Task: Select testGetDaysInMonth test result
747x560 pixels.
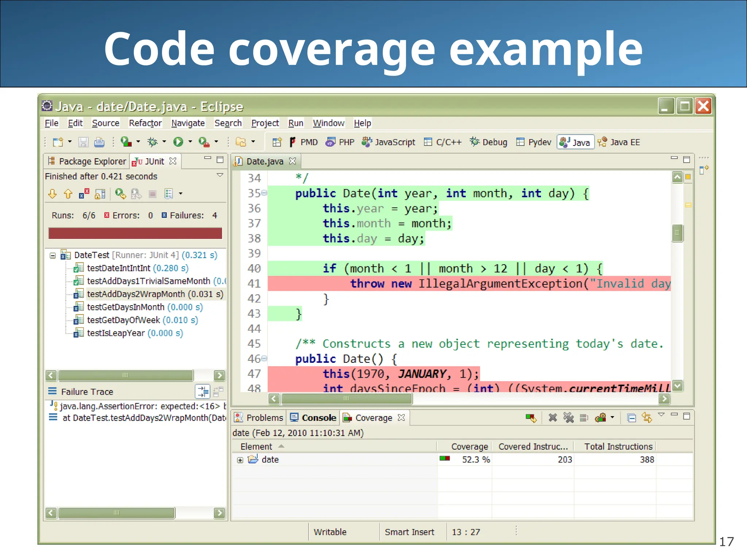Action: (x=138, y=307)
